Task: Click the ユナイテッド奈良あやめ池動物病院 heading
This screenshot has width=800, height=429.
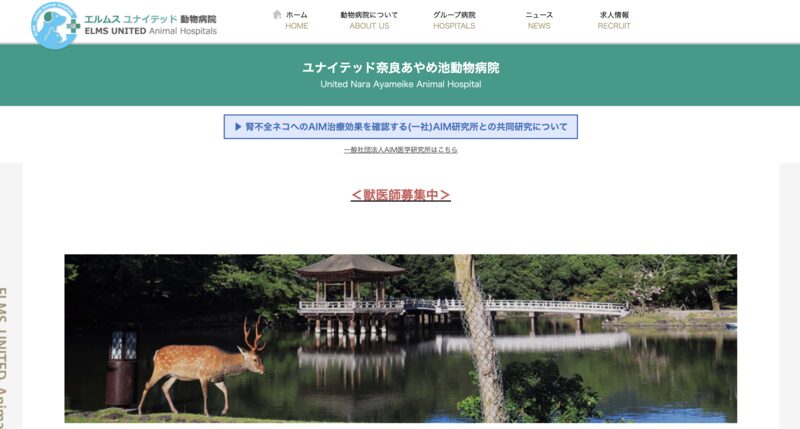Action: (401, 68)
